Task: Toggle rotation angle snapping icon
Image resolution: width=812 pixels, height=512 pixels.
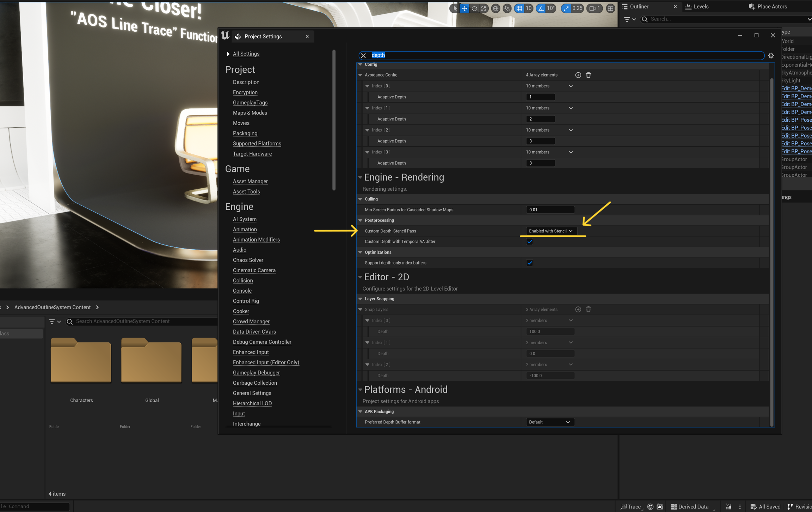Action: [x=541, y=8]
